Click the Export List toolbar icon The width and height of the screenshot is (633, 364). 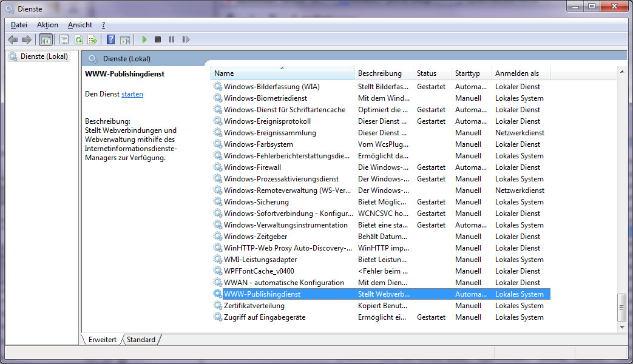pyautogui.click(x=92, y=39)
